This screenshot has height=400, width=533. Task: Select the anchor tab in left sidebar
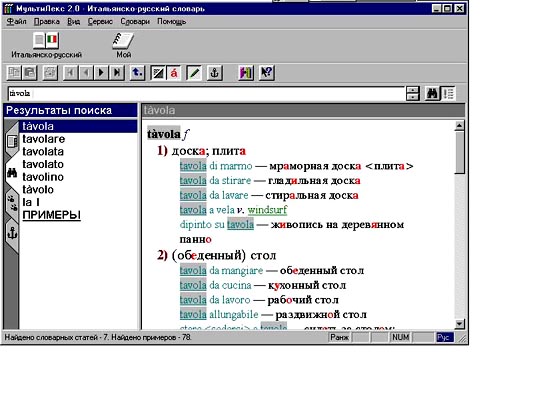pyautogui.click(x=12, y=233)
